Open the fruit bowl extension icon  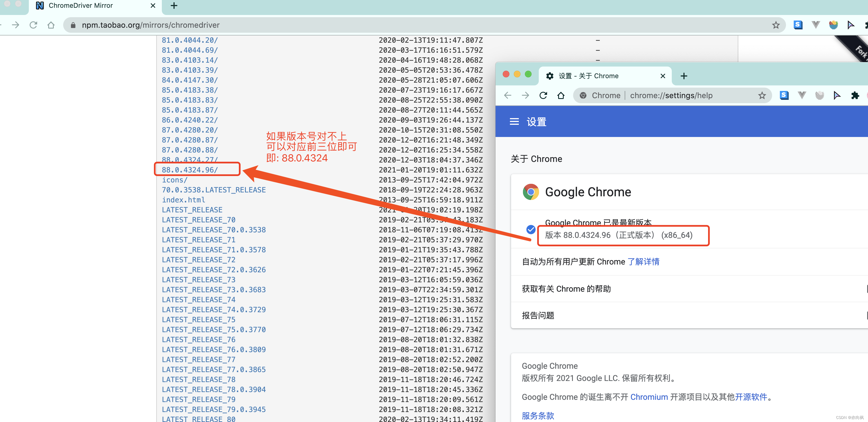(x=834, y=25)
